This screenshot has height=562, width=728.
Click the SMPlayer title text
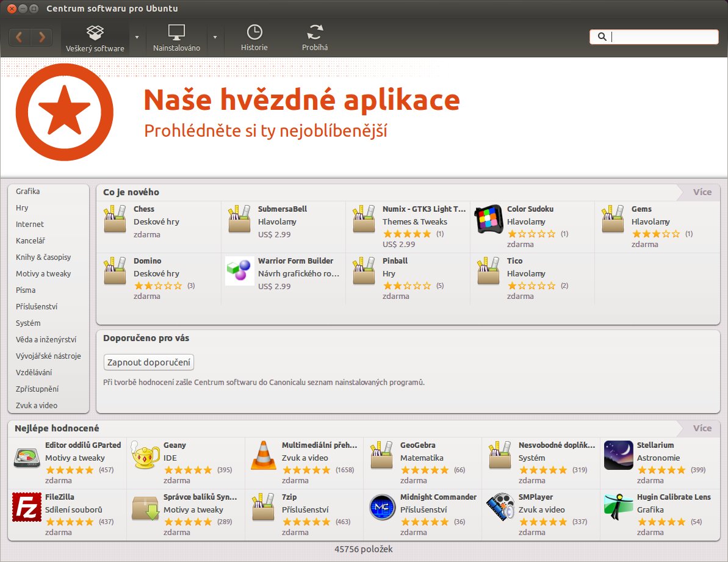click(535, 497)
